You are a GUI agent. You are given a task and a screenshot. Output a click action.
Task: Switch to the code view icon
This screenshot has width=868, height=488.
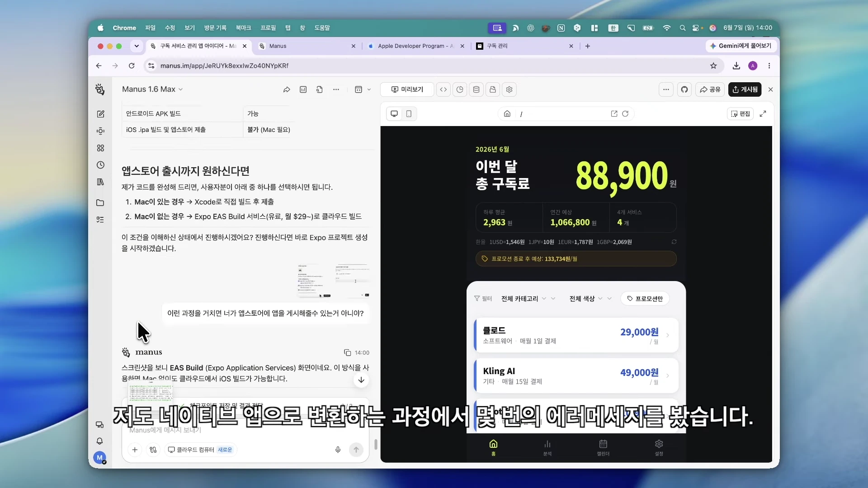(x=443, y=89)
